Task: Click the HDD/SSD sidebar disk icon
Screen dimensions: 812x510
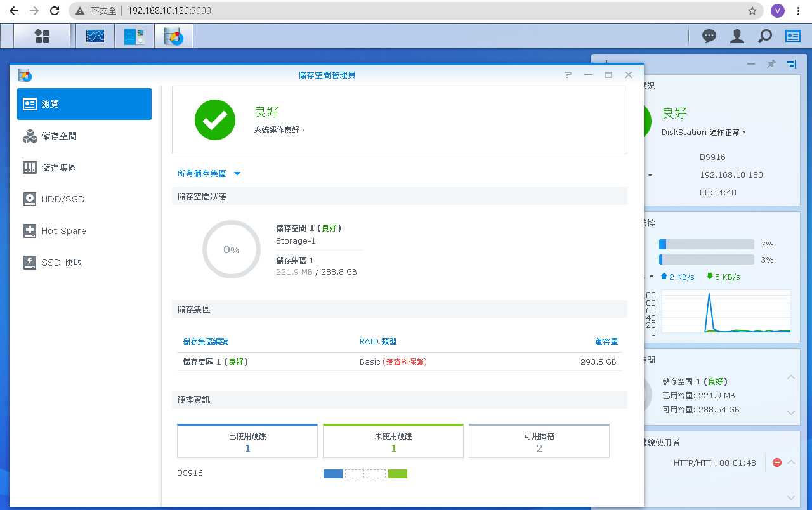Action: click(x=30, y=199)
